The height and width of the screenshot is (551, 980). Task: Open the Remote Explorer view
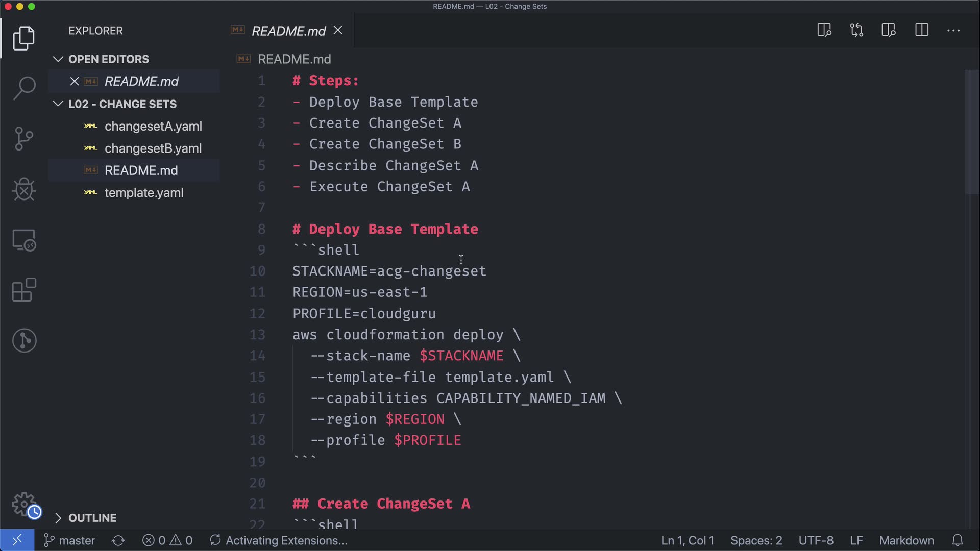click(24, 240)
